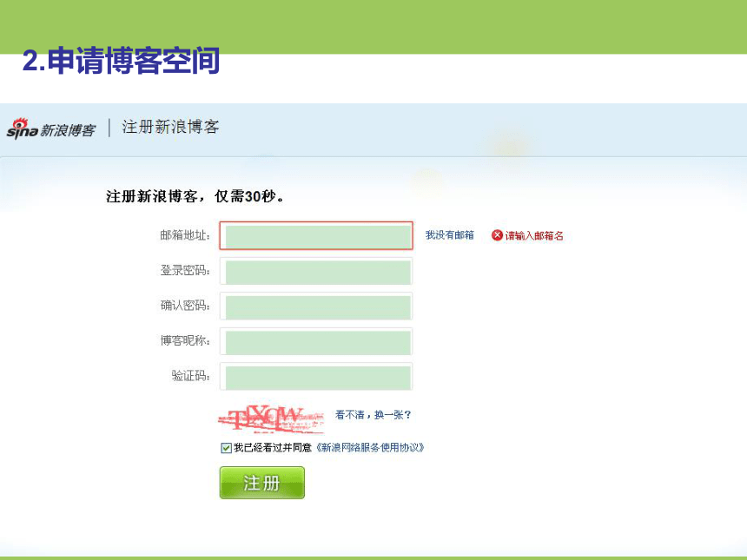Click the slide title 2.申请博客空间
Screen dimensions: 747x560
[121, 61]
